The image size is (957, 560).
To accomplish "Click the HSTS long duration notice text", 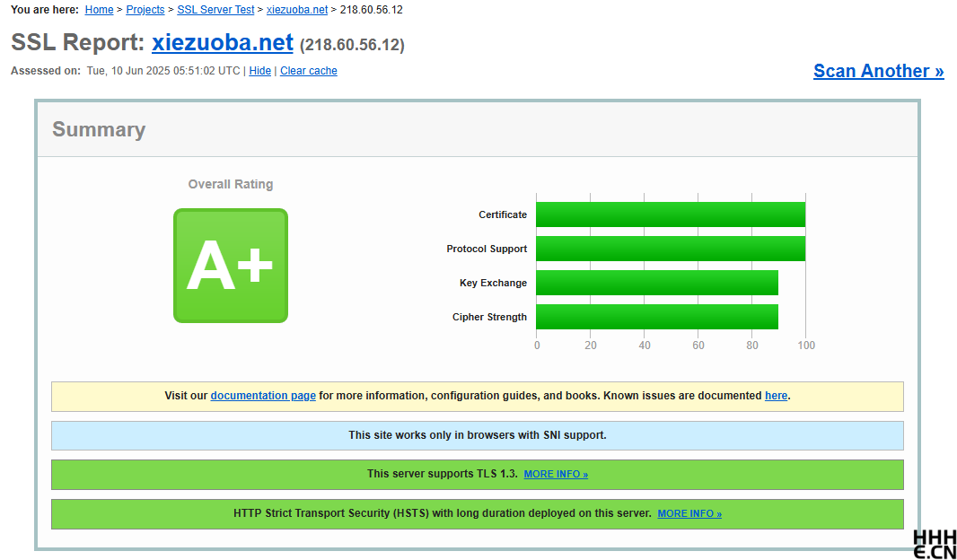I will pos(443,513).
